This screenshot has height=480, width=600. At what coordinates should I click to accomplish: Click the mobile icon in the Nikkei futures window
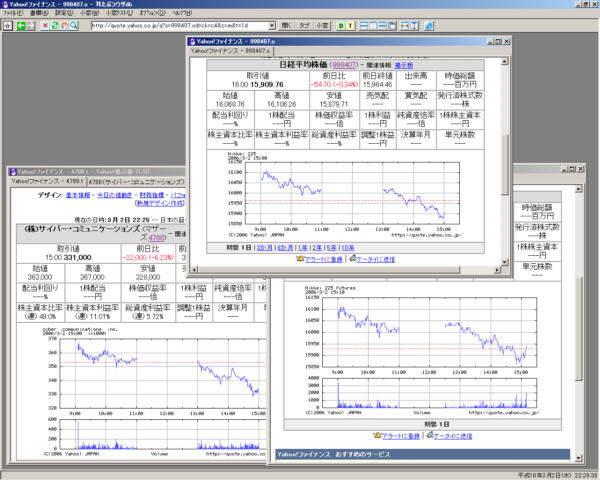(x=430, y=435)
